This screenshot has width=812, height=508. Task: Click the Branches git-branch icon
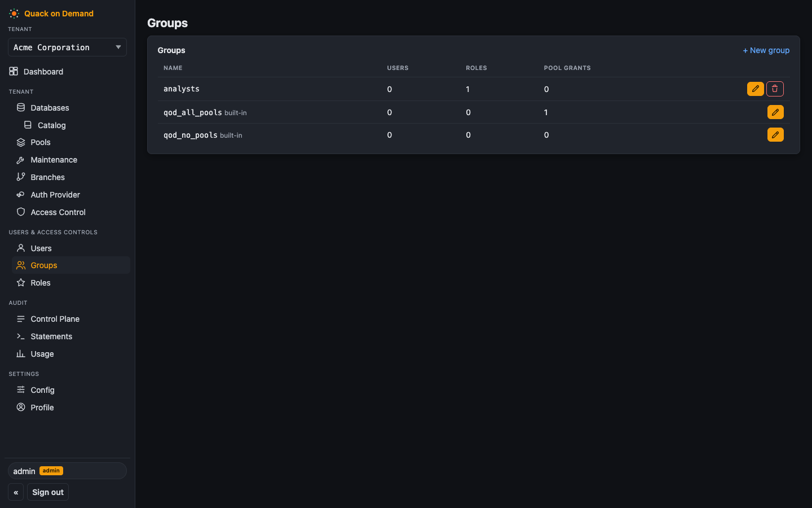click(x=21, y=177)
